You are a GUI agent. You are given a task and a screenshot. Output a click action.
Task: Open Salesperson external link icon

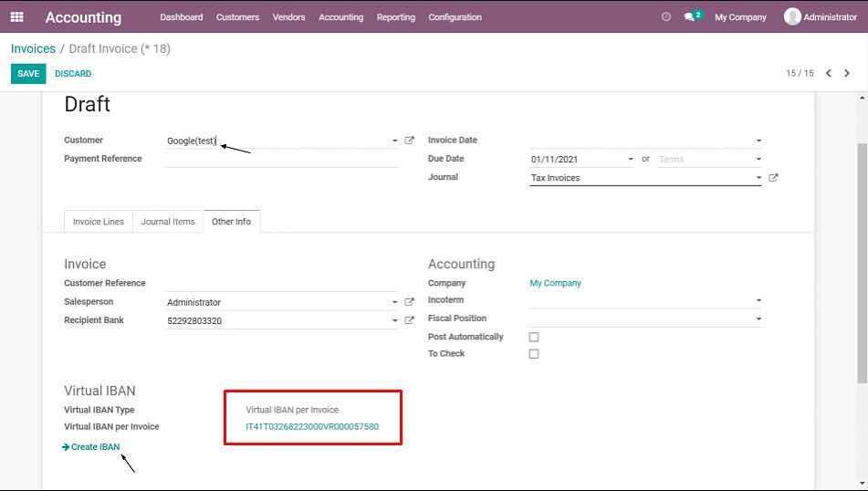pos(409,302)
